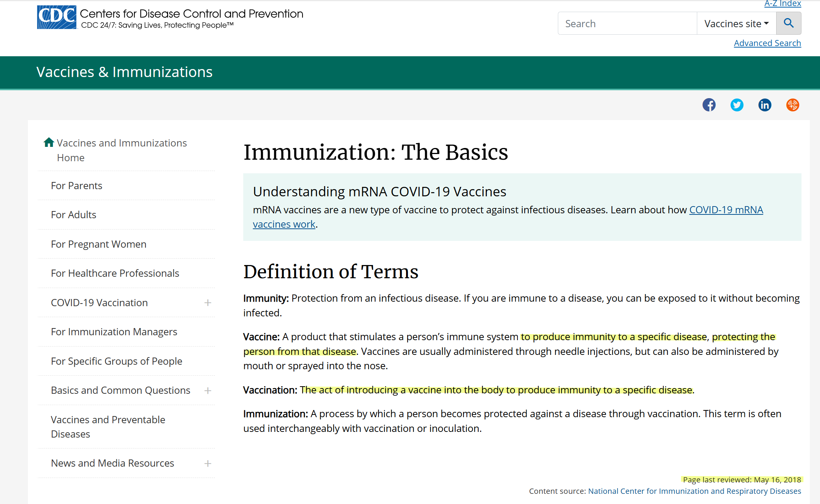Click inside the Search text field
Screen dimensions: 820x504
[627, 23]
